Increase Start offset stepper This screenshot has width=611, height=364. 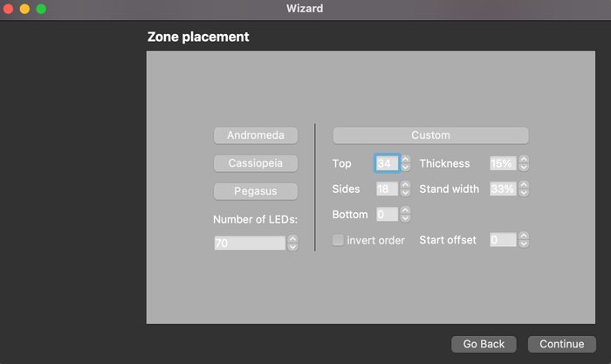click(x=524, y=236)
